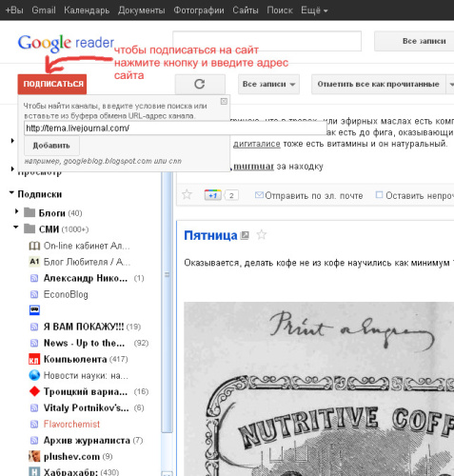The width and height of the screenshot is (454, 476).
Task: Close the subscribe popup with X icon
Action: tap(224, 101)
